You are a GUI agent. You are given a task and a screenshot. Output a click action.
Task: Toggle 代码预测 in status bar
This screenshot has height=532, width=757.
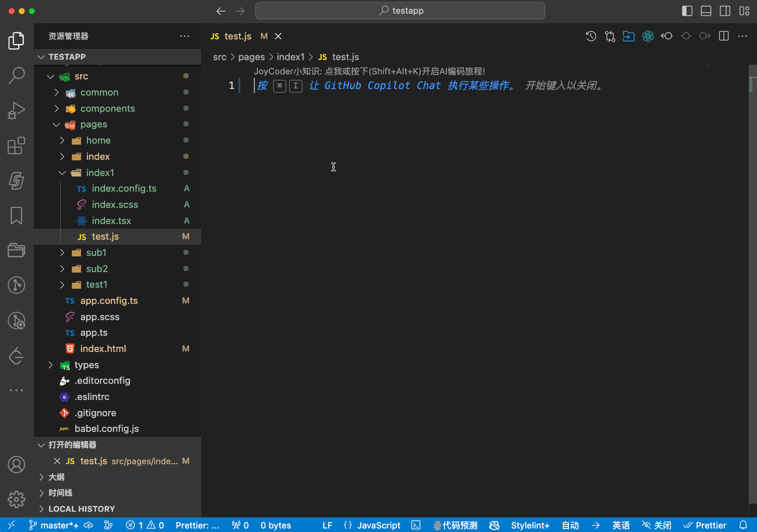(456, 525)
